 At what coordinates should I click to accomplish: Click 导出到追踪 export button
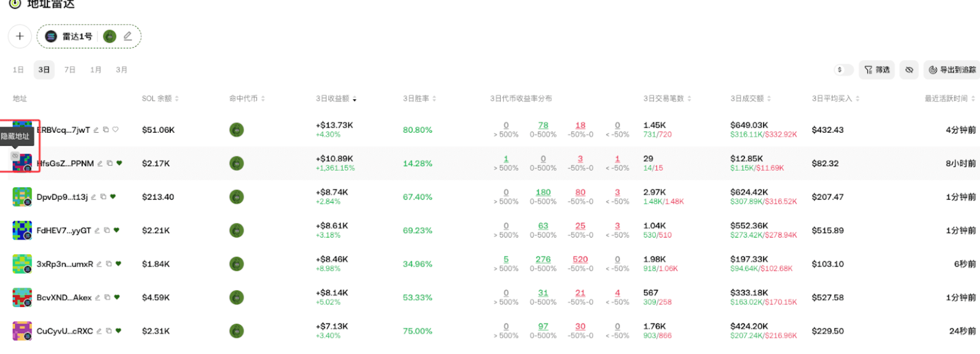coord(952,70)
